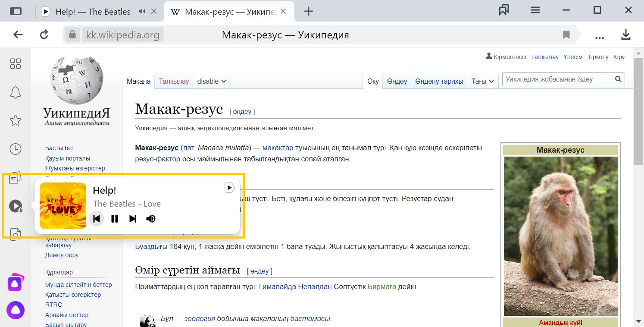Go to the playing tab from popup
The image size is (644, 327).
[x=229, y=188]
